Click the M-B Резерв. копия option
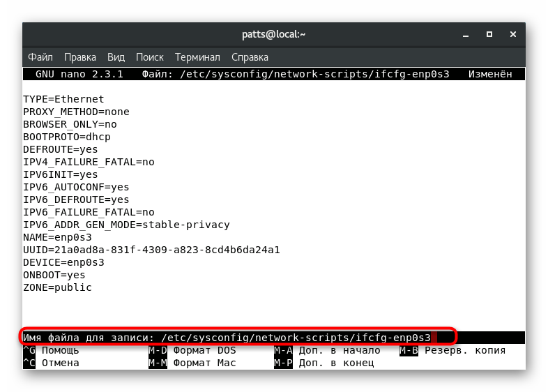This screenshot has width=548, height=392. tap(452, 350)
